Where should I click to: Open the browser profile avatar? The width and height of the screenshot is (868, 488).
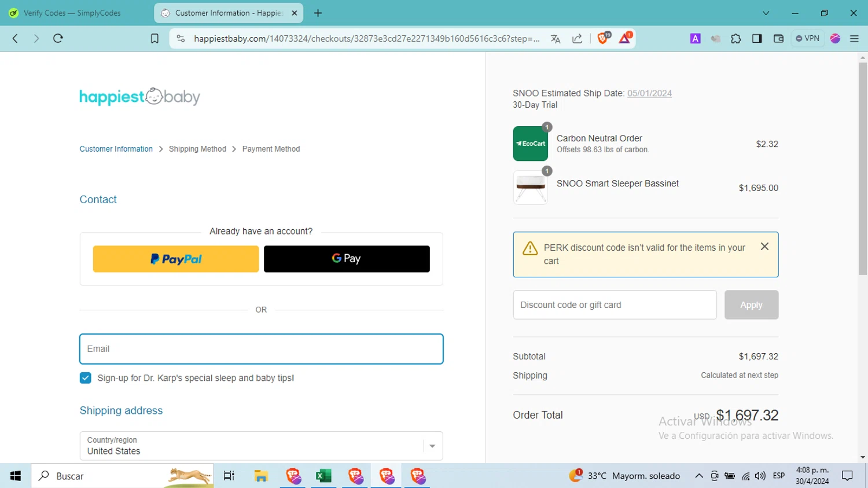tap(835, 39)
